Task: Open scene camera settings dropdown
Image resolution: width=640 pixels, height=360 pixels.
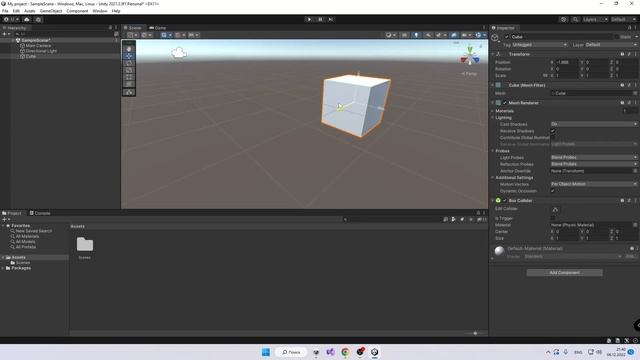Action: click(466, 35)
